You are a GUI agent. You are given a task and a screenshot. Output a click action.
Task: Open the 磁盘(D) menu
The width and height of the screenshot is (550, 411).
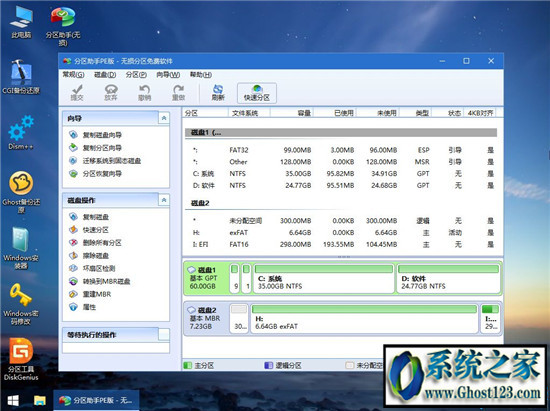[105, 75]
